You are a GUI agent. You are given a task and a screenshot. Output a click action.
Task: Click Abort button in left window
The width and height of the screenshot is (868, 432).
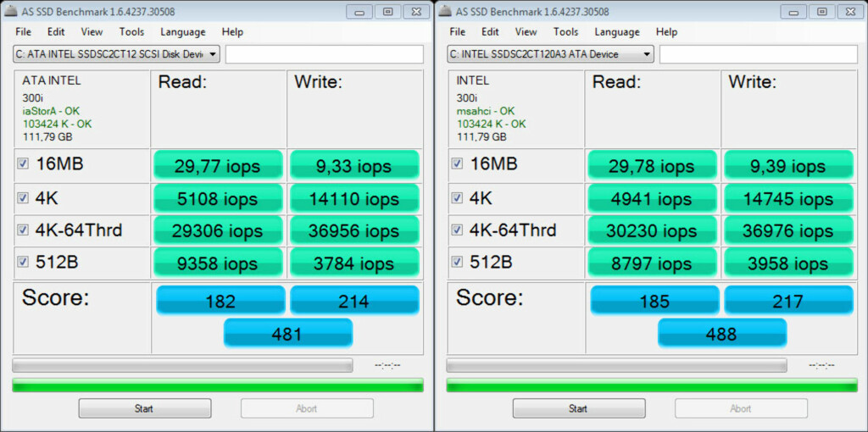(307, 409)
